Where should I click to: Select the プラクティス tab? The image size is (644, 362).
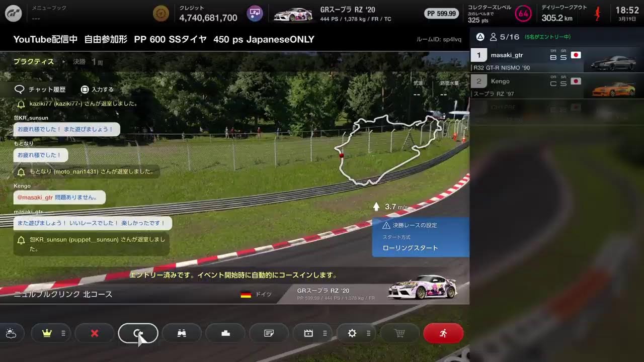point(34,62)
